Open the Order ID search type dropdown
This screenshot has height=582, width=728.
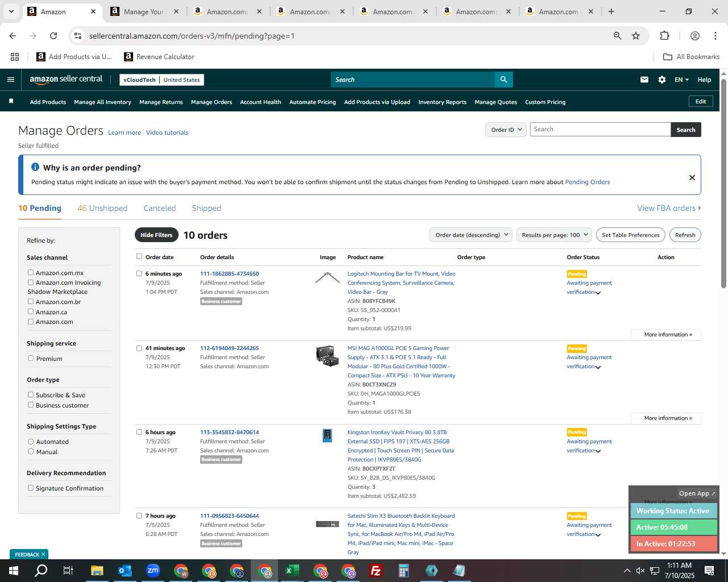tap(505, 130)
